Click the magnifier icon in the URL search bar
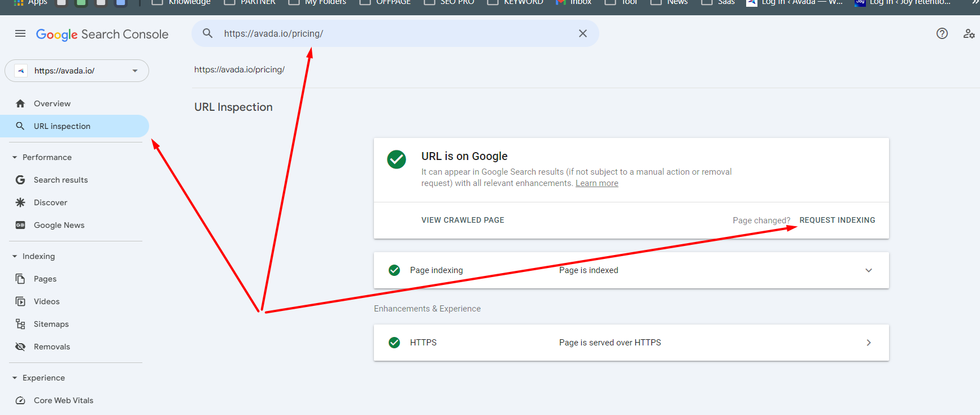Image resolution: width=980 pixels, height=415 pixels. click(x=208, y=33)
